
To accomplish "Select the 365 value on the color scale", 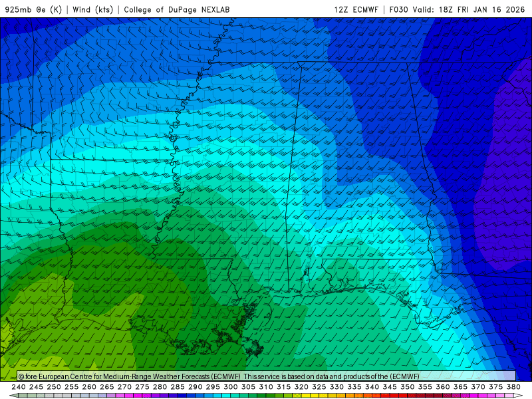I will (x=460, y=387).
